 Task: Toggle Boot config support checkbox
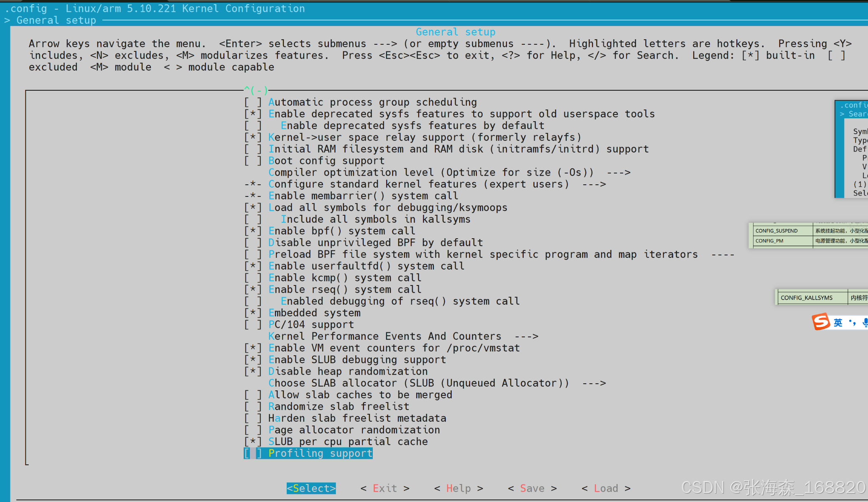pyautogui.click(x=253, y=161)
